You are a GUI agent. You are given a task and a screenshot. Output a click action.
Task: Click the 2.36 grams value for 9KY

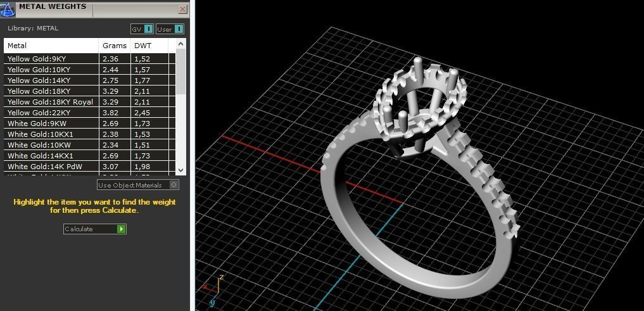click(x=110, y=59)
